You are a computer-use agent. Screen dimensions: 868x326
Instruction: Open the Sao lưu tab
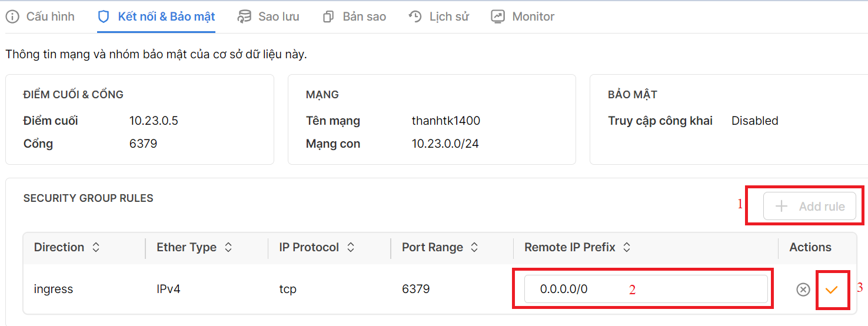[278, 16]
